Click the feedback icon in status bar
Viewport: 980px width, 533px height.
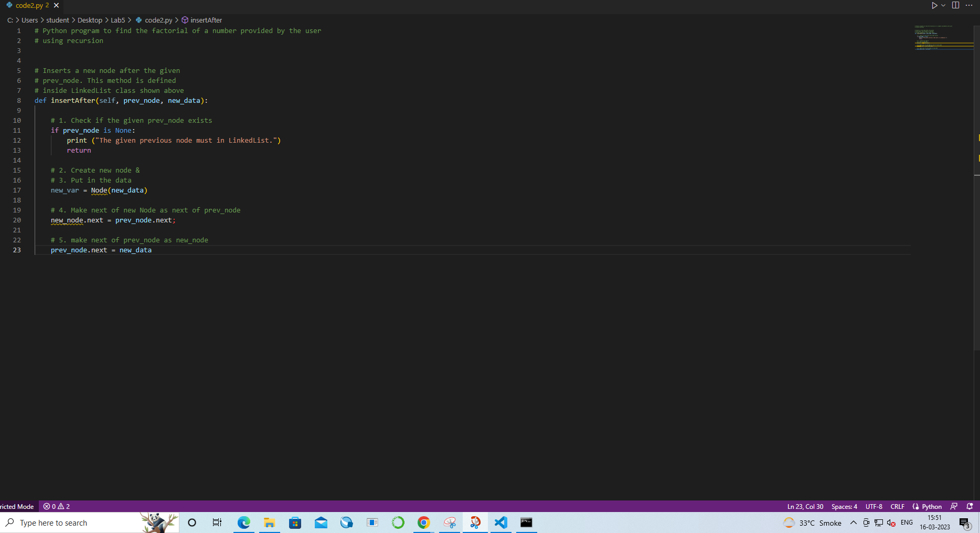954,506
